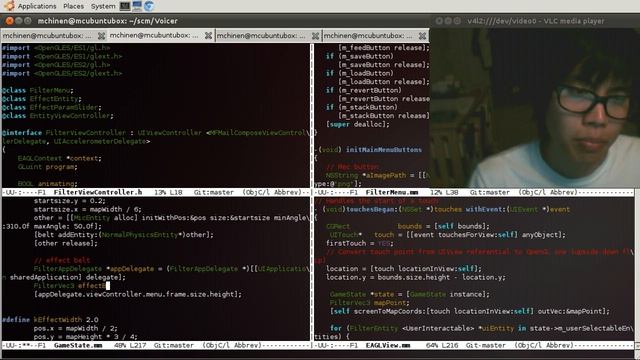Click the 'if (m_loadButton)' line
The height and width of the screenshot is (360, 640).
[360, 73]
